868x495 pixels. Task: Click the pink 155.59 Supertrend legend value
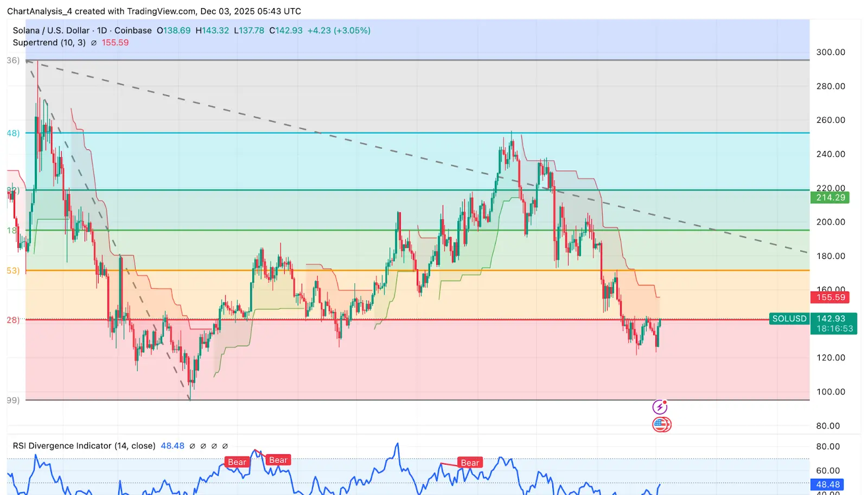pyautogui.click(x=116, y=42)
